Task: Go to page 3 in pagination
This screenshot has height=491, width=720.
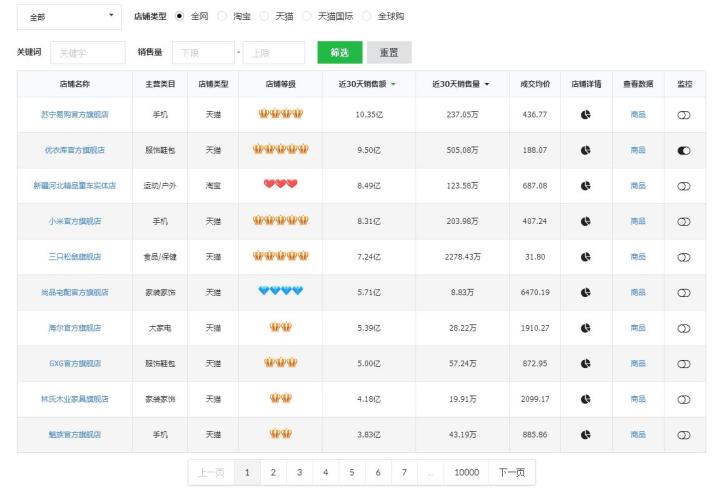Action: (299, 472)
